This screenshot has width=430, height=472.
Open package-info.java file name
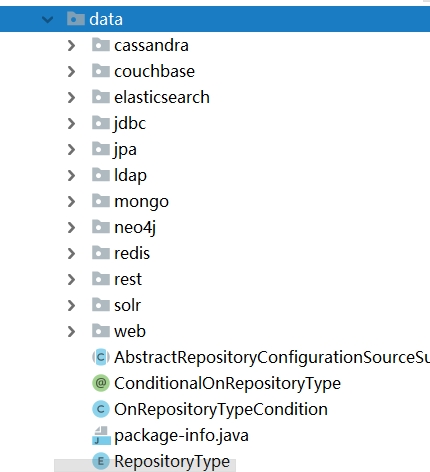point(181,436)
